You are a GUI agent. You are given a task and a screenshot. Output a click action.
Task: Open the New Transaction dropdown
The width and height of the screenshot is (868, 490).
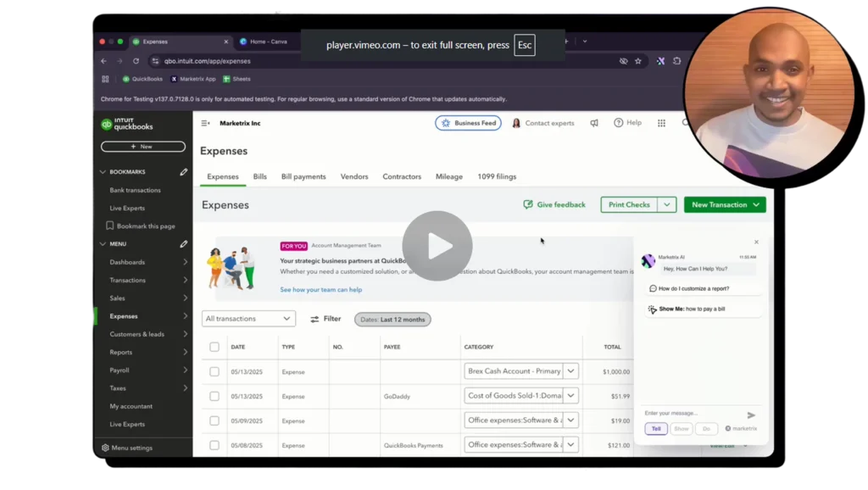[x=726, y=205]
